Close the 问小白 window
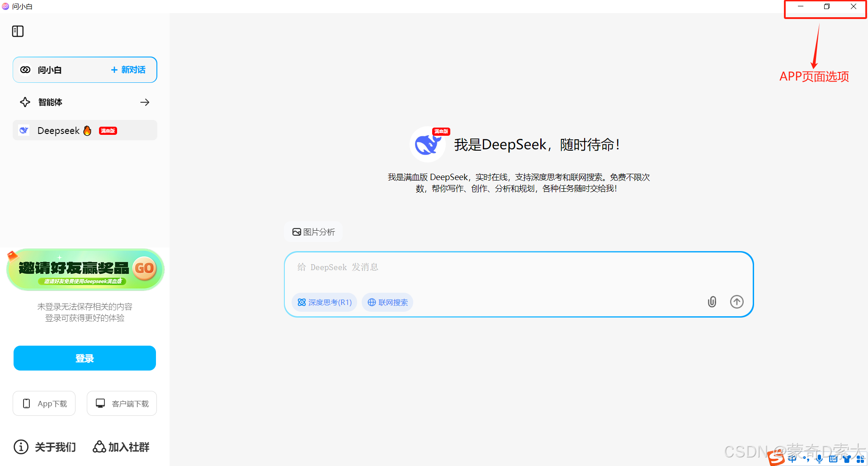Image resolution: width=868 pixels, height=466 pixels. (x=854, y=6)
